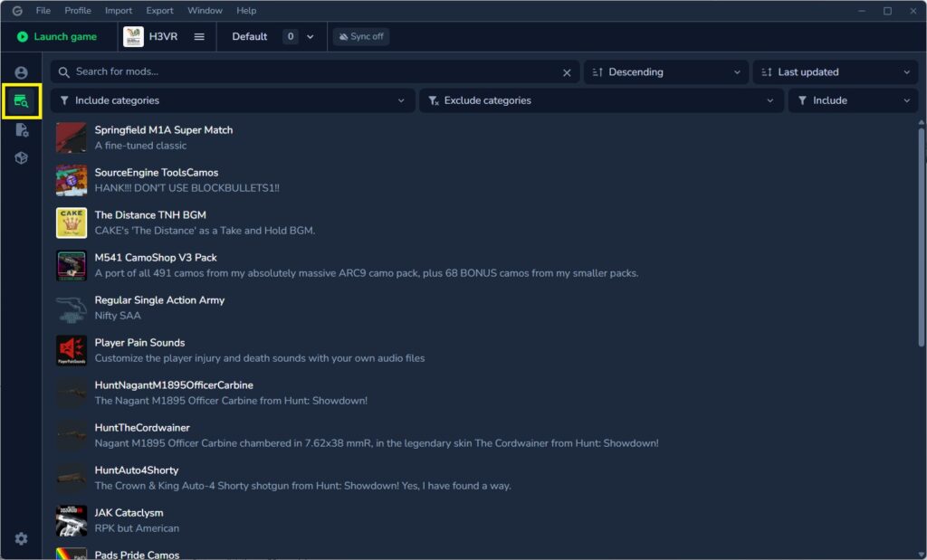The width and height of the screenshot is (927, 560).
Task: Open the Export menu
Action: [159, 10]
